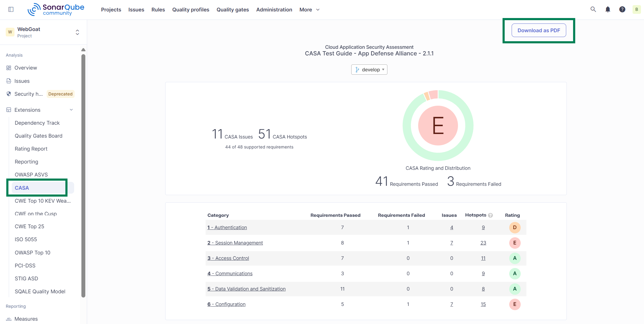Select STIG ASD
Viewport: 644px width, 324px height.
[x=27, y=279]
